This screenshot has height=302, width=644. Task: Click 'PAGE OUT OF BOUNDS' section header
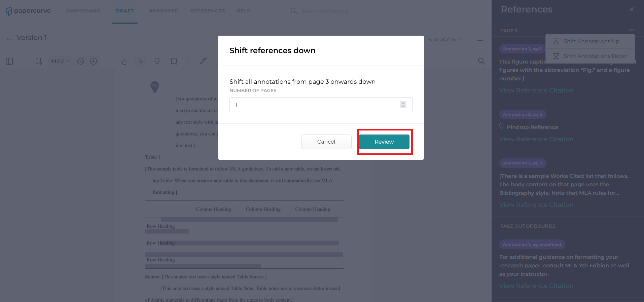(x=528, y=226)
